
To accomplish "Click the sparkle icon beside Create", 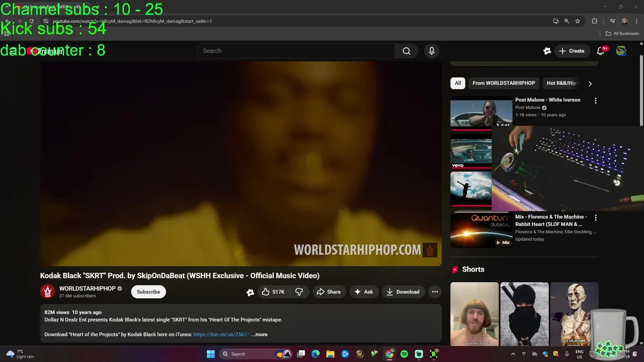I will coord(547,51).
